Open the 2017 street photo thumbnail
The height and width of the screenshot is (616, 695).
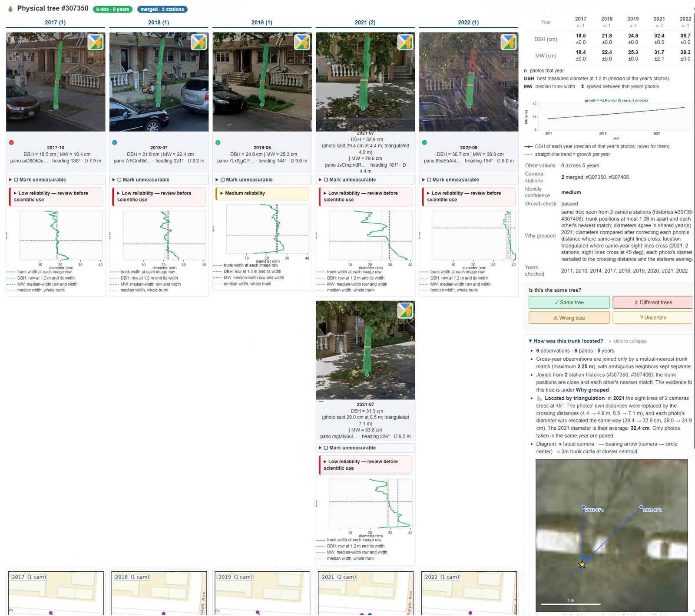[x=56, y=82]
